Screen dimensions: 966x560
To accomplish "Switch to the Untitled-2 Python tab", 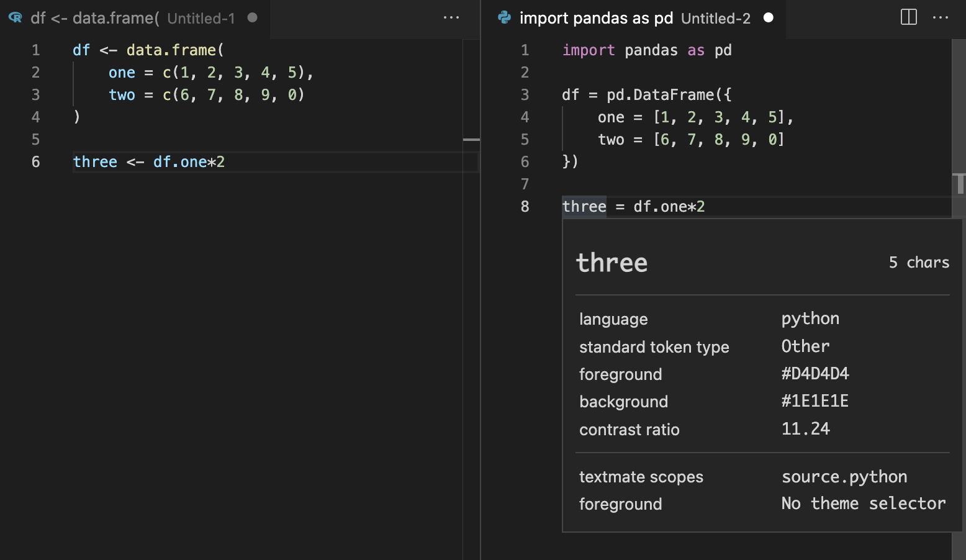I will tap(634, 19).
